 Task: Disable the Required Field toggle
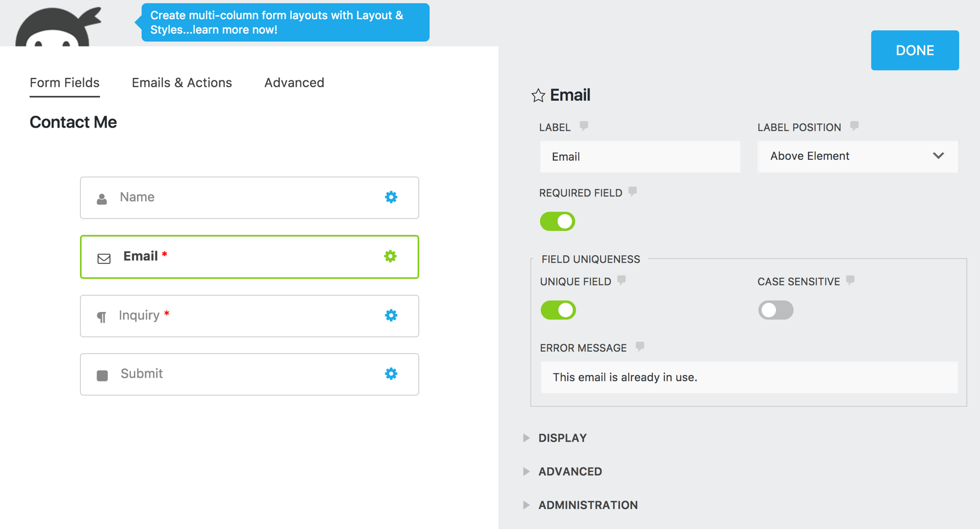557,222
